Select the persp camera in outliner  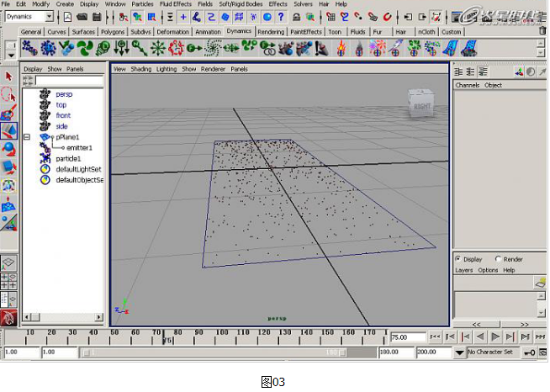coord(64,94)
